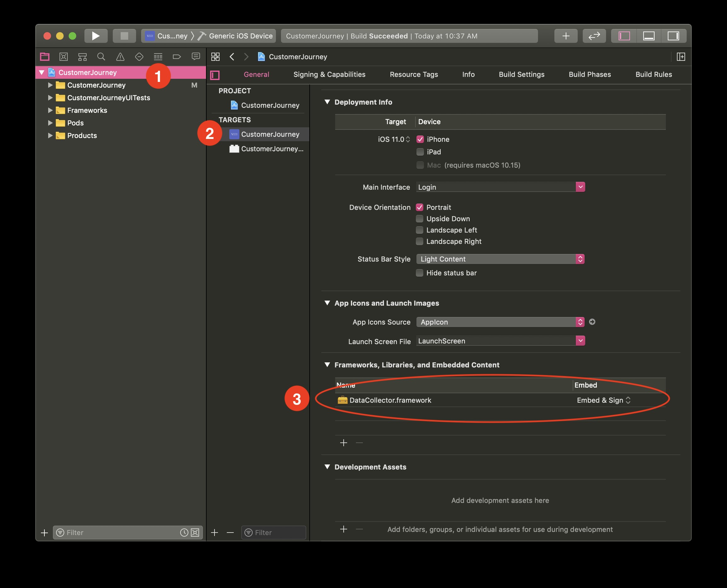Toggle the right inspector panel icon
The width and height of the screenshot is (727, 588).
click(673, 36)
